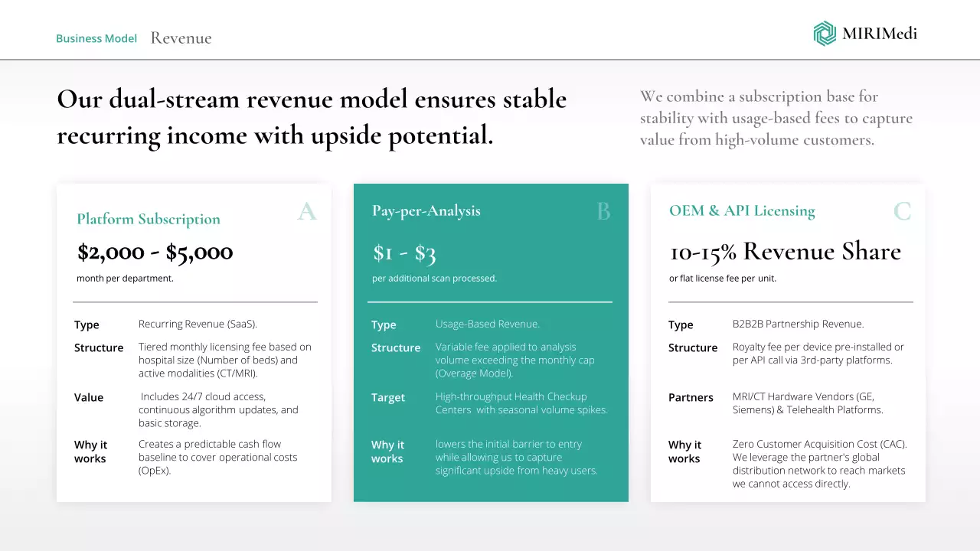Click the MIRIMedi hexagon logo icon
The width and height of the screenshot is (980, 551).
(825, 34)
